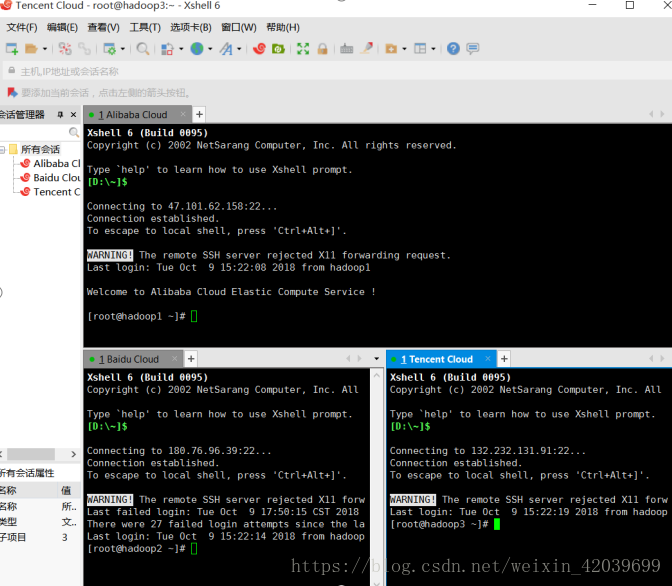Screen dimensions: 672x586
Task: Open Help with blue question icon
Action: pos(453,49)
